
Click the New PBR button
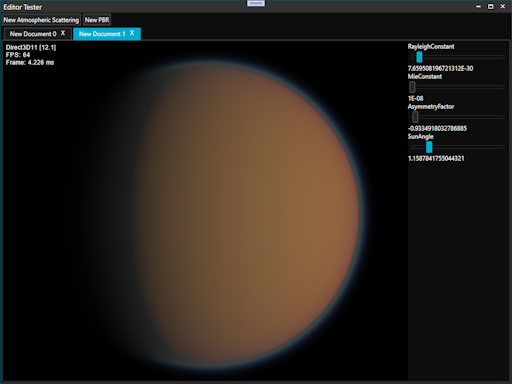97,20
